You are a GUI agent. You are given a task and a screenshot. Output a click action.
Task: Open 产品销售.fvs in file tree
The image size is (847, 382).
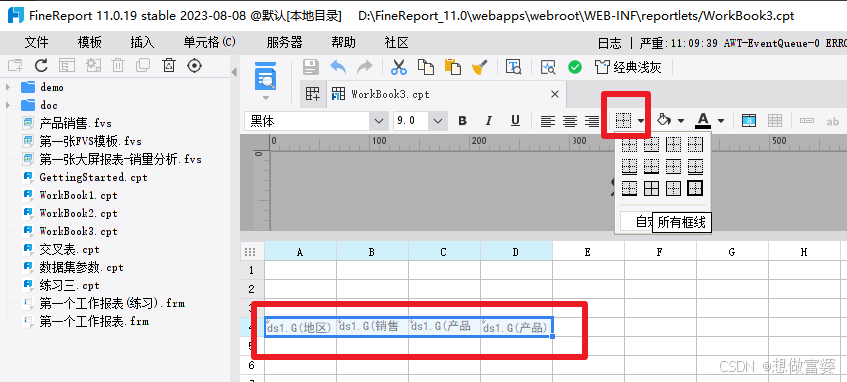point(75,123)
